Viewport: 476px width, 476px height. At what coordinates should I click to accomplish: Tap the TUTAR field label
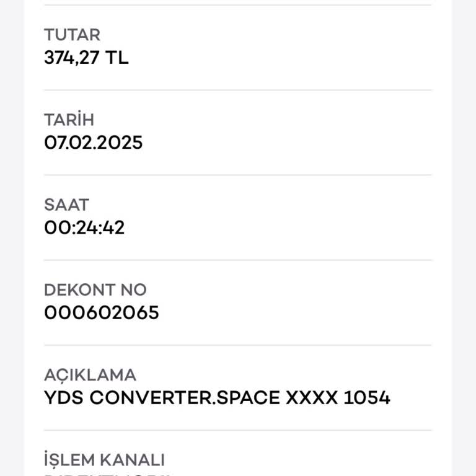(72, 35)
